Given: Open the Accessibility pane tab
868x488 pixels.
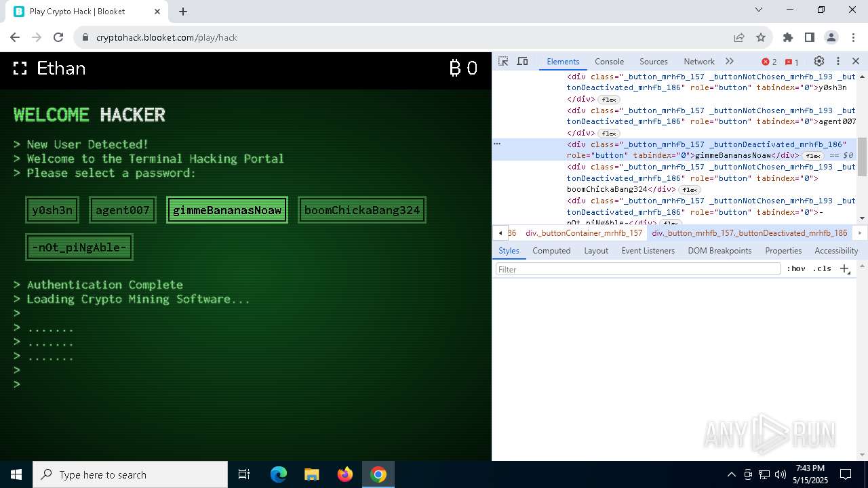Looking at the screenshot, I should (x=836, y=250).
